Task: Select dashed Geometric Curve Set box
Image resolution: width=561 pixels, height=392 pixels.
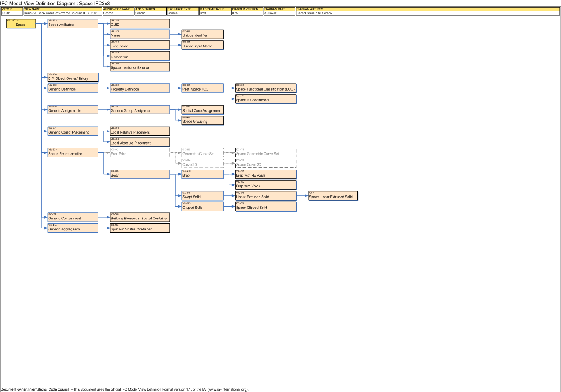Action: pos(203,152)
